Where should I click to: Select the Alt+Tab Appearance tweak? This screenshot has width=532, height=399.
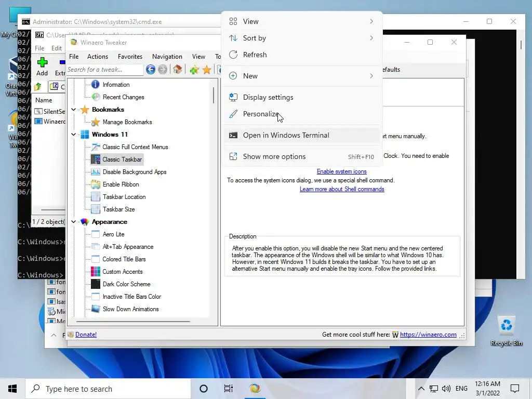(128, 247)
